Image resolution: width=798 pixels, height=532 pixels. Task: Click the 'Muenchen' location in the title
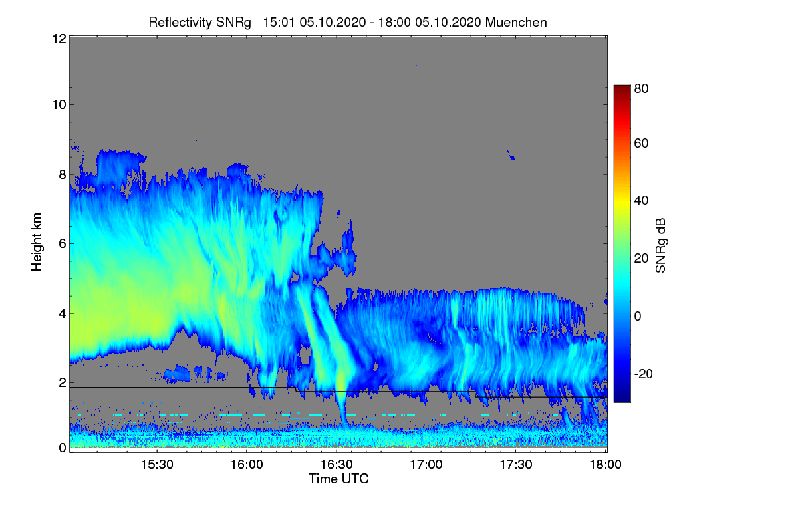click(x=516, y=22)
